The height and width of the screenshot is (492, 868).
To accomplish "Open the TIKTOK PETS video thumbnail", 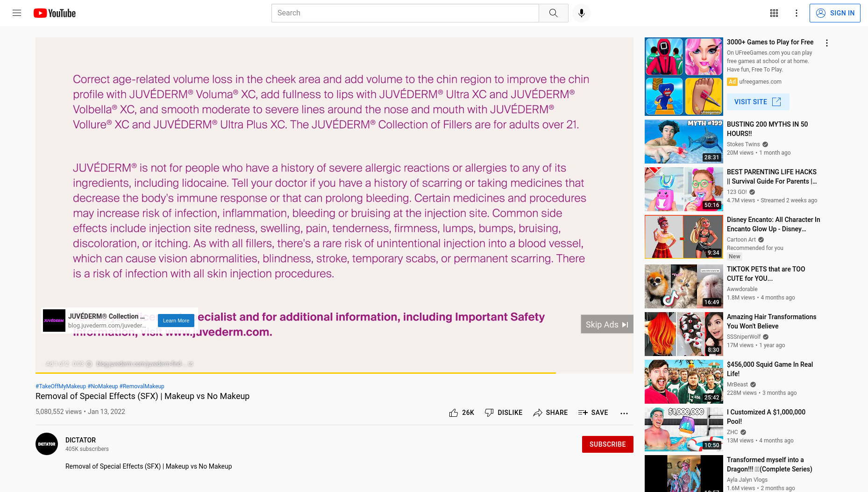I will tap(684, 286).
